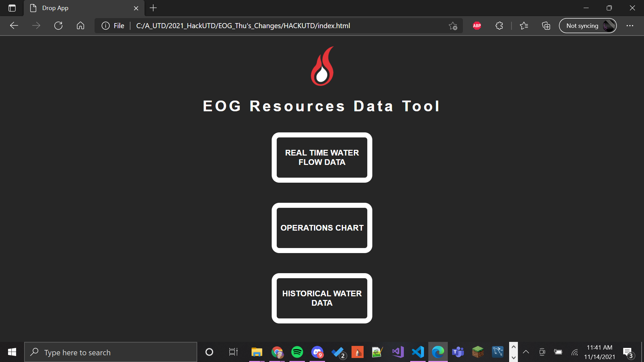The image size is (644, 362).
Task: Open browser Settings and more ellipsis menu
Action: (630, 26)
